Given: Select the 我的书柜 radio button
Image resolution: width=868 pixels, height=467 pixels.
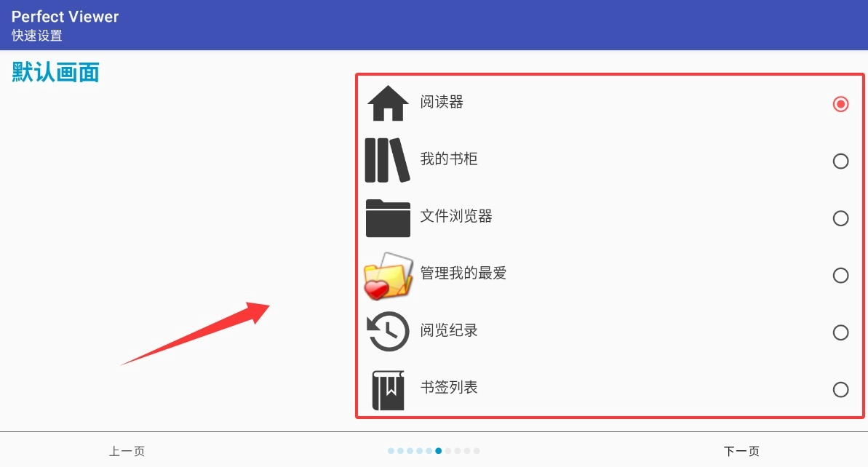Looking at the screenshot, I should 840,161.
